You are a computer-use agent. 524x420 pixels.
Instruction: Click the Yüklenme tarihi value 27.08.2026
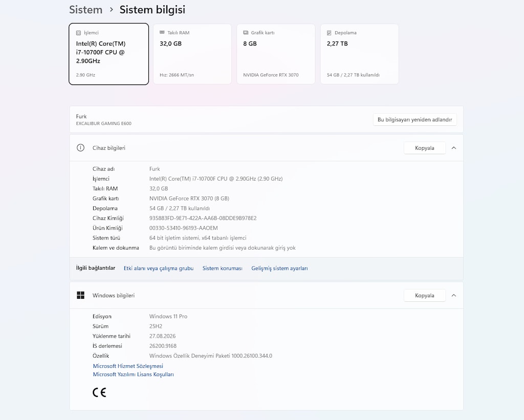point(162,336)
